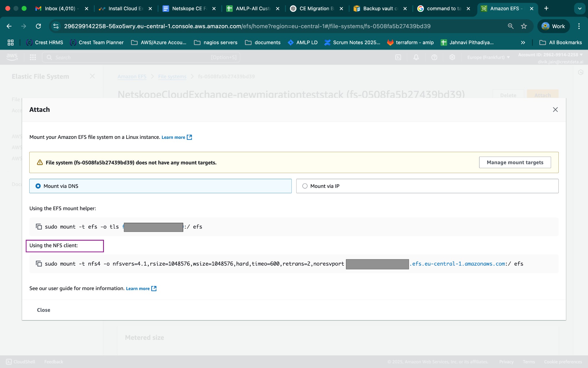Image resolution: width=588 pixels, height=368 pixels.
Task: Expand the Account ID dropdown
Action: [550, 55]
